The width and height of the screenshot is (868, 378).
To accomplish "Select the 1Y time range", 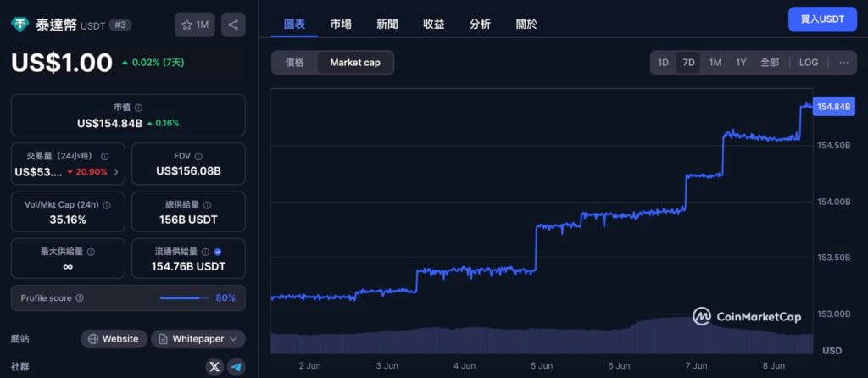I will tap(741, 63).
